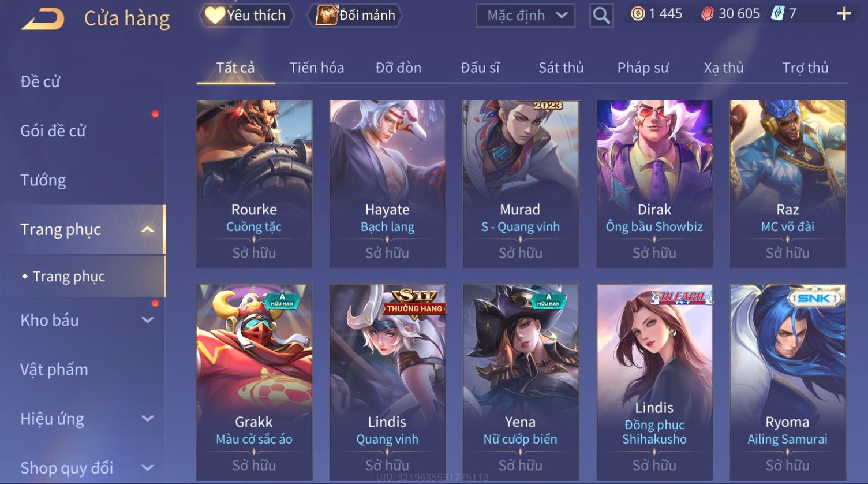Select the Ryoma Ailing Samurai skin card
868x484 pixels.
click(x=788, y=381)
